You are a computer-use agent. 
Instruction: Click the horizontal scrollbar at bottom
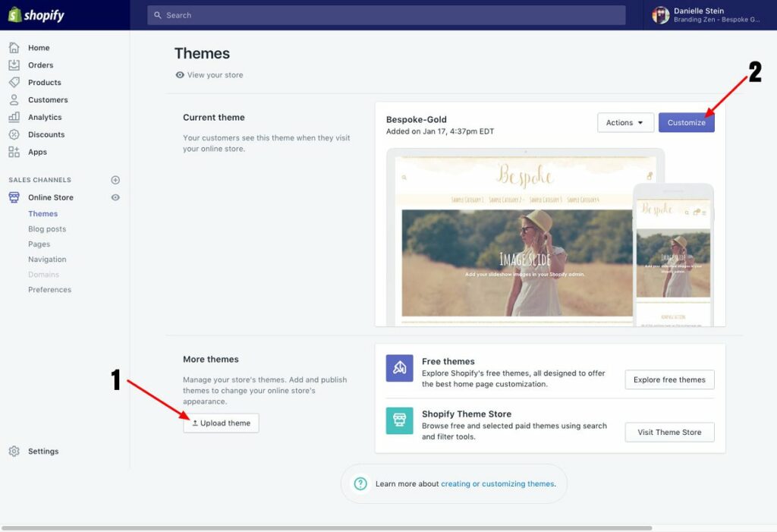326,527
